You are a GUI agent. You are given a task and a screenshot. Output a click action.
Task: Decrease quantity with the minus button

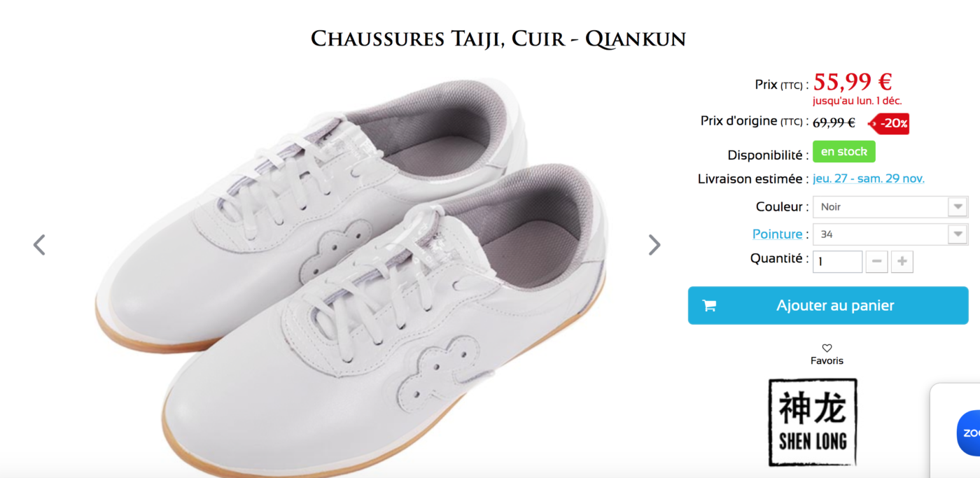pos(877,262)
